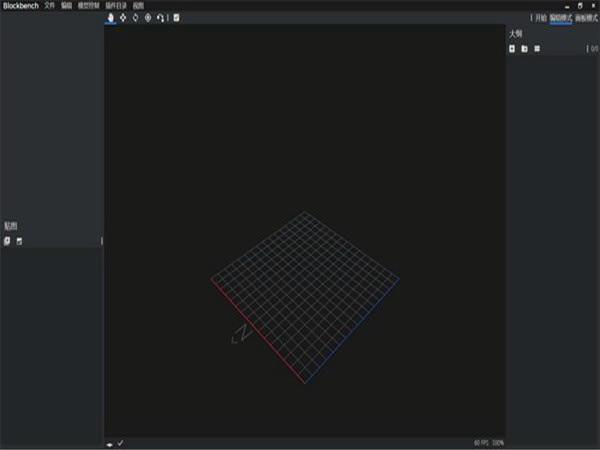
Task: Open the 编辑 (Edit) menu
Action: (x=67, y=5)
